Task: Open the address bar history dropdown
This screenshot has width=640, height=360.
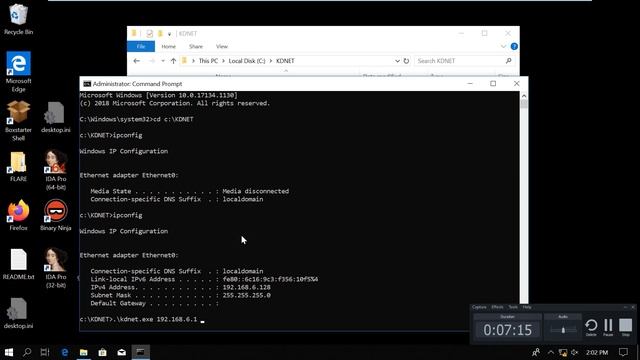Action: coord(397,61)
